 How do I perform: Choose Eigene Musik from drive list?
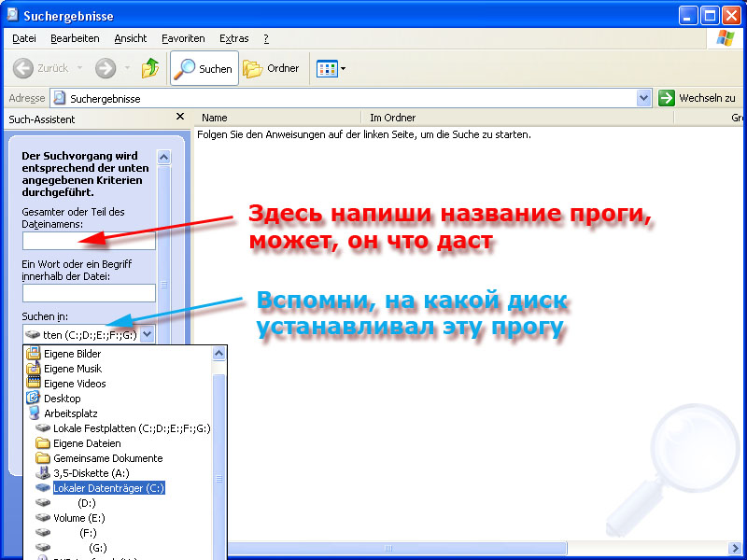tap(73, 369)
